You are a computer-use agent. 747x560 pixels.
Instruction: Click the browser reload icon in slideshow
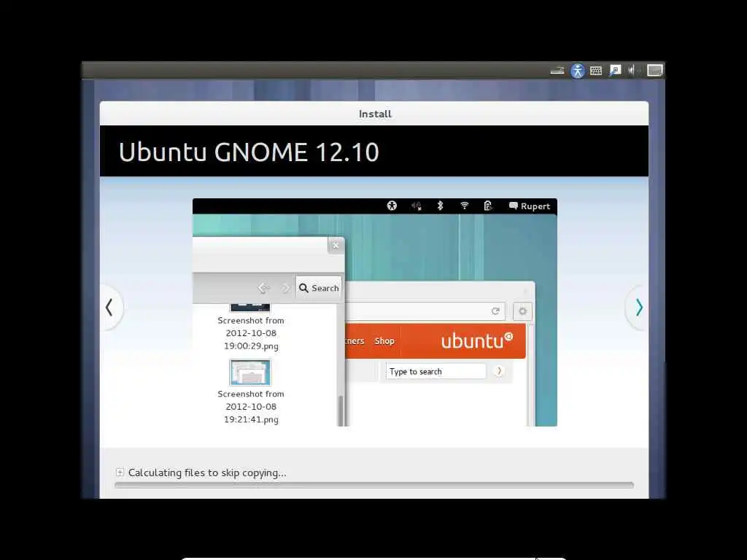coord(495,311)
